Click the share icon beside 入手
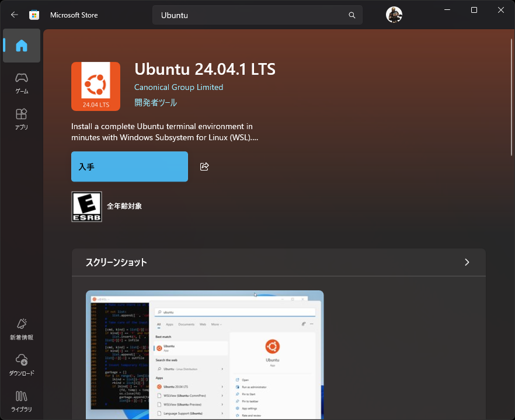 coord(204,166)
